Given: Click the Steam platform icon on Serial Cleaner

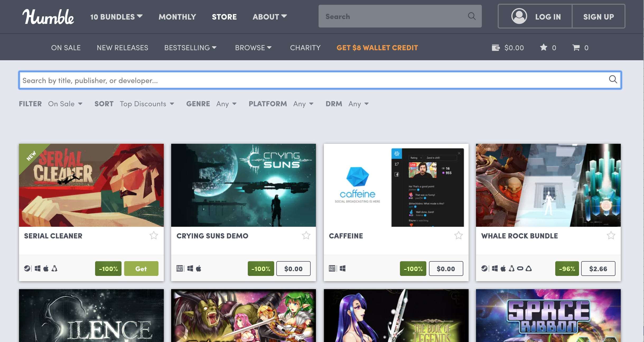Looking at the screenshot, I should pyautogui.click(x=27, y=268).
